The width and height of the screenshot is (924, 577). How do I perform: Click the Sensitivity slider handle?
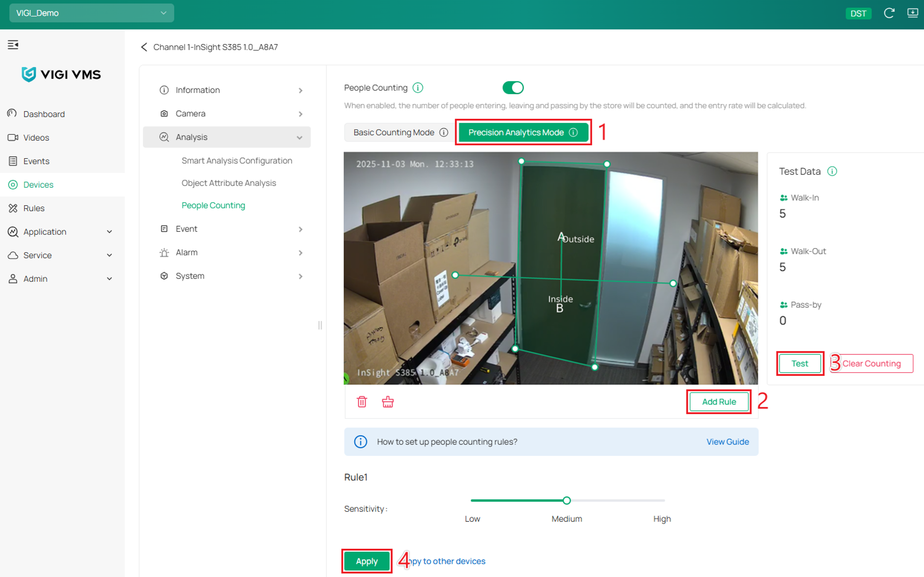point(567,500)
